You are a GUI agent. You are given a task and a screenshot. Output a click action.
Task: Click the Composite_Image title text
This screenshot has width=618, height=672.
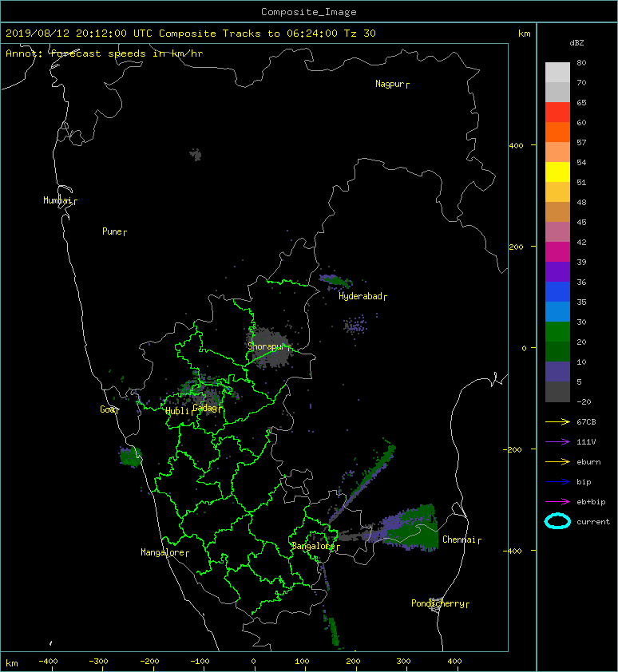click(309, 12)
